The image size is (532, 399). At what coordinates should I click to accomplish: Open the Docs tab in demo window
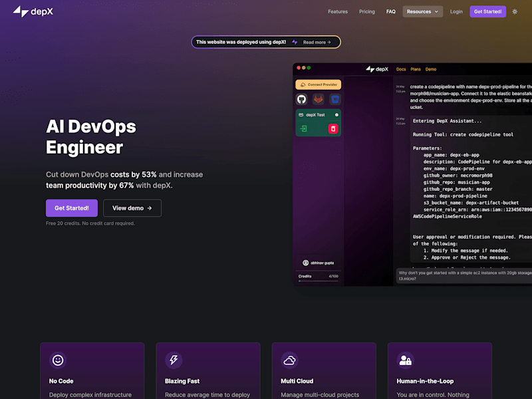tap(401, 69)
